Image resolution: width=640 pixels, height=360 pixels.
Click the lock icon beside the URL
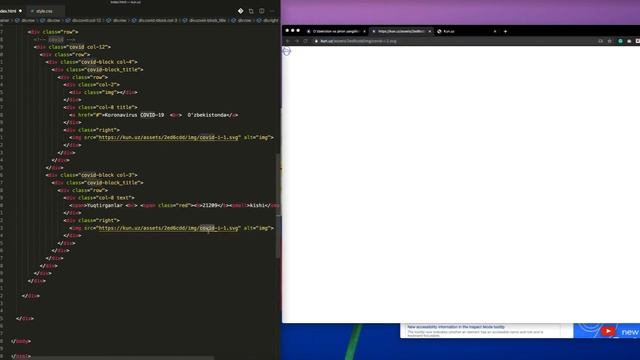tap(316, 41)
